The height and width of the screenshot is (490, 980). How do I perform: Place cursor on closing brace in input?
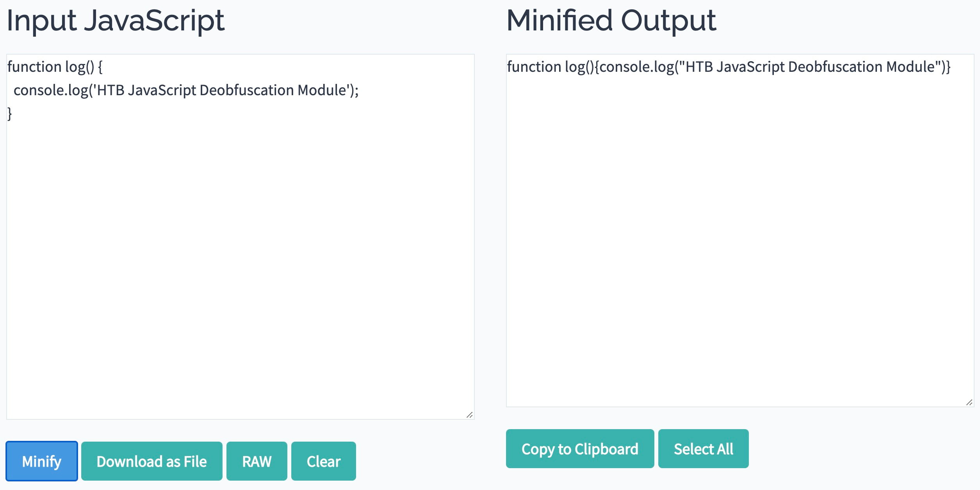[x=10, y=114]
